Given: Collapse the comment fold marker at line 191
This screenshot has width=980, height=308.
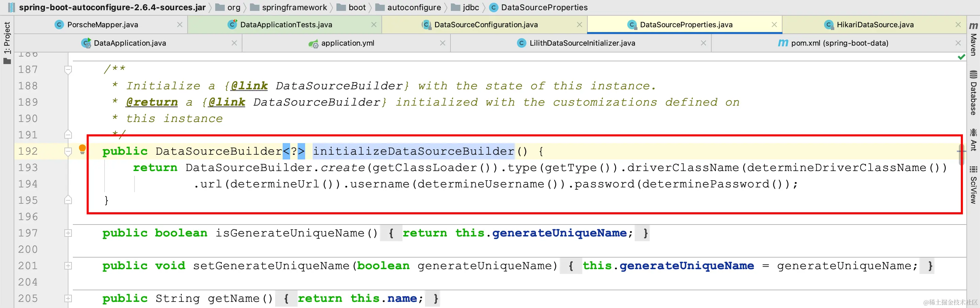Looking at the screenshot, I should pos(68,134).
